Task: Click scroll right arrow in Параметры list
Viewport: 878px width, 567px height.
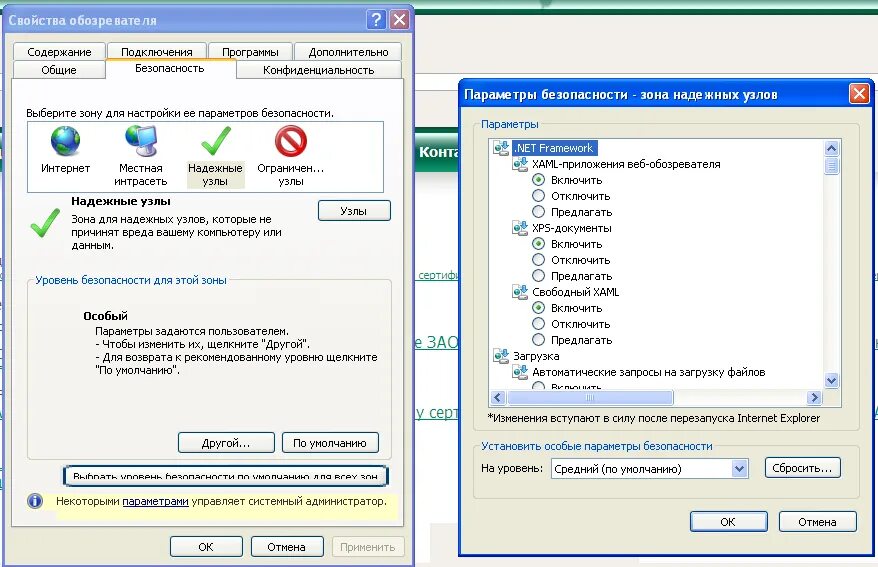Action: click(x=814, y=397)
